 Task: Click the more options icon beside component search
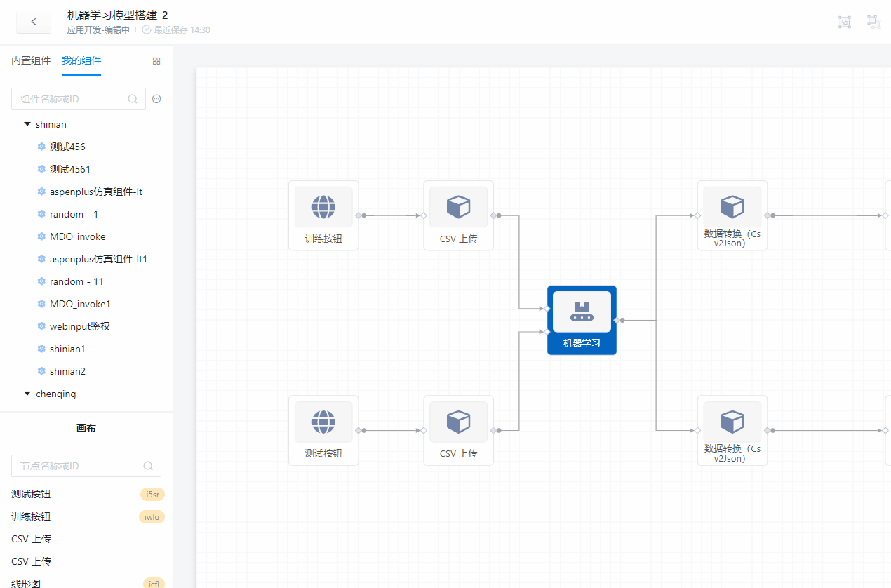pos(156,99)
